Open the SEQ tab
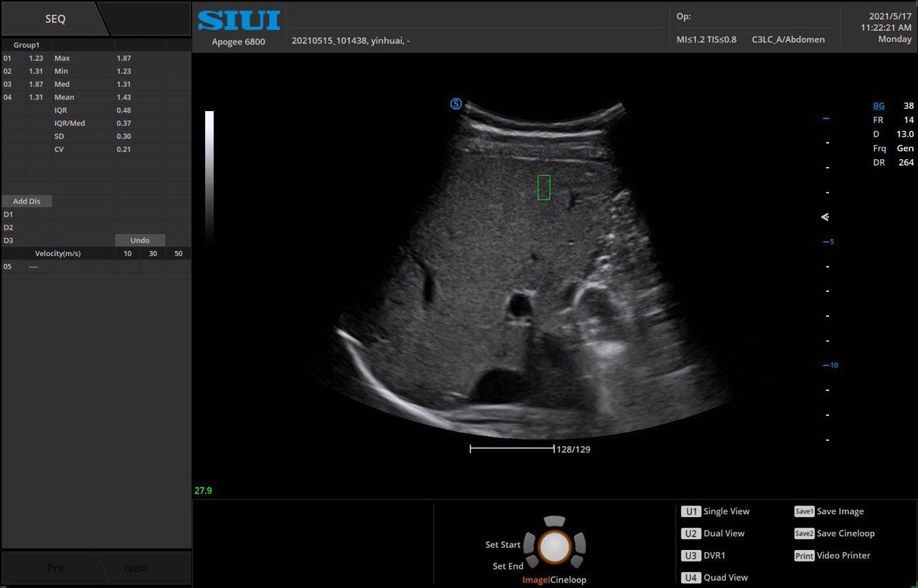Image resolution: width=918 pixels, height=588 pixels. pyautogui.click(x=55, y=19)
